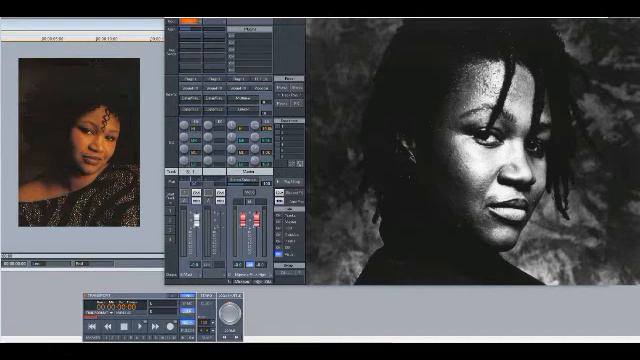Image resolution: width=640 pixels, height=360 pixels.
Task: Select the TEMPO section header in the transport
Action: point(207,295)
